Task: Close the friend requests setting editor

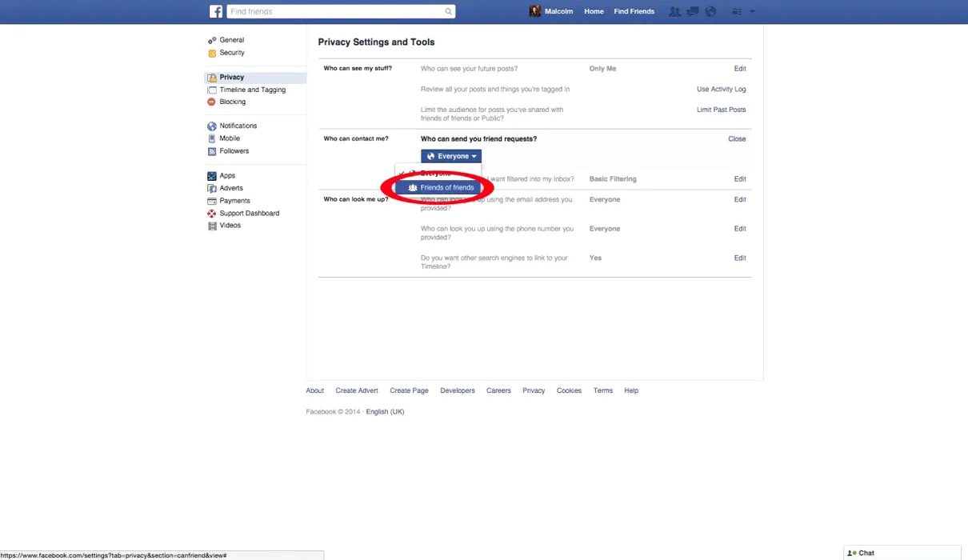Action: coord(736,139)
